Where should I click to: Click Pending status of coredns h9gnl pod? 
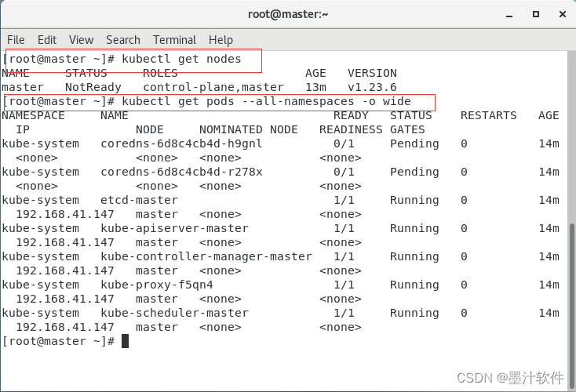[x=414, y=143]
